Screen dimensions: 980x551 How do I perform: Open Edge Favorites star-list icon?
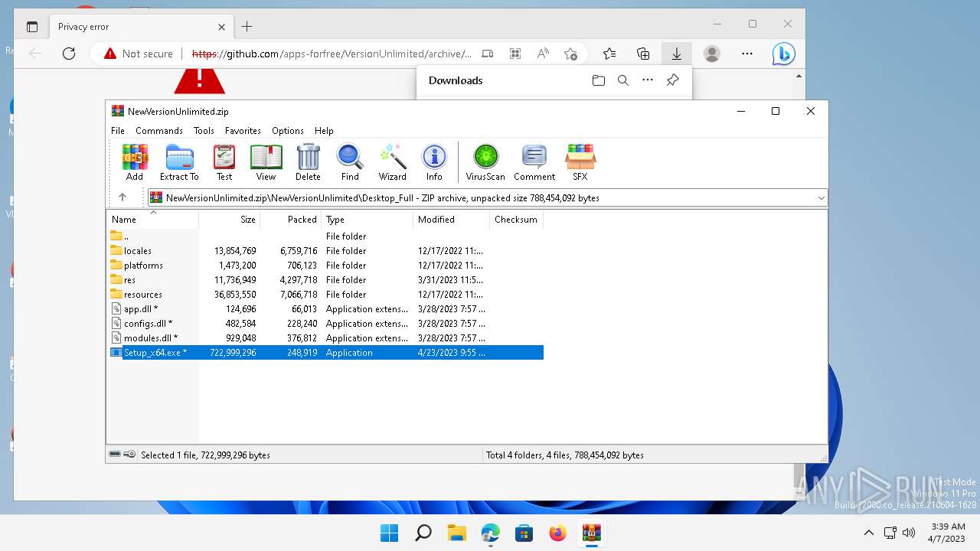[609, 54]
